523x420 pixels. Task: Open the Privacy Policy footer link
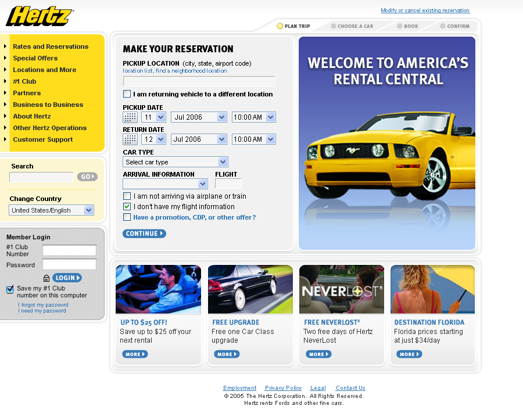pos(283,388)
